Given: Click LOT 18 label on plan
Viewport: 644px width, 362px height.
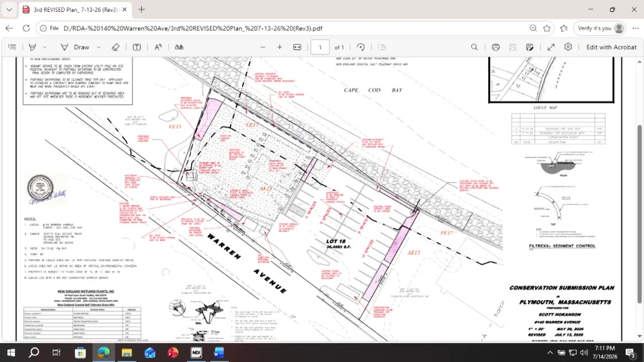Looking at the screenshot, I should click(336, 241).
